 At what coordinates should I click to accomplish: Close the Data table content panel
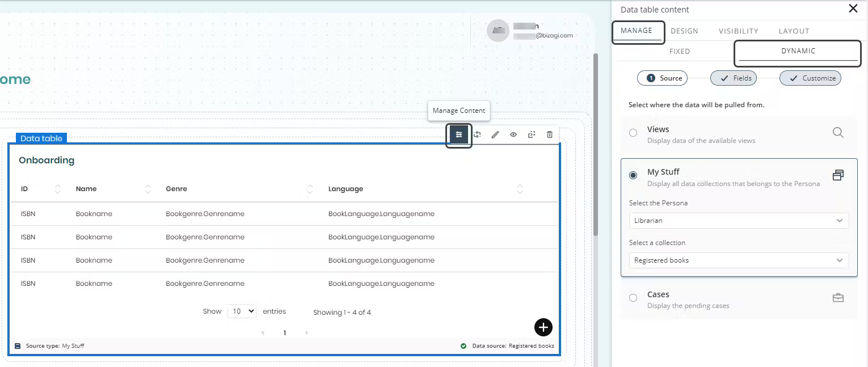click(853, 9)
